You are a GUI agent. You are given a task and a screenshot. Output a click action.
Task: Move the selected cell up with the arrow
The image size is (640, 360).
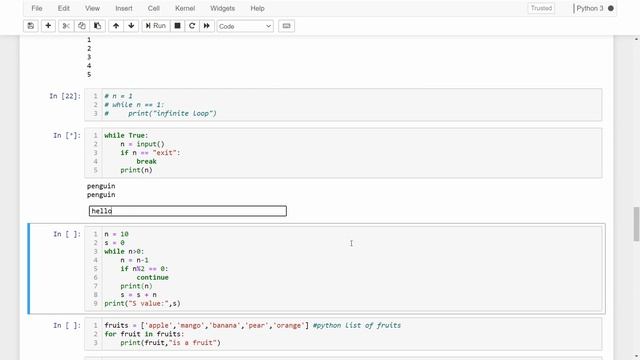[x=116, y=26]
